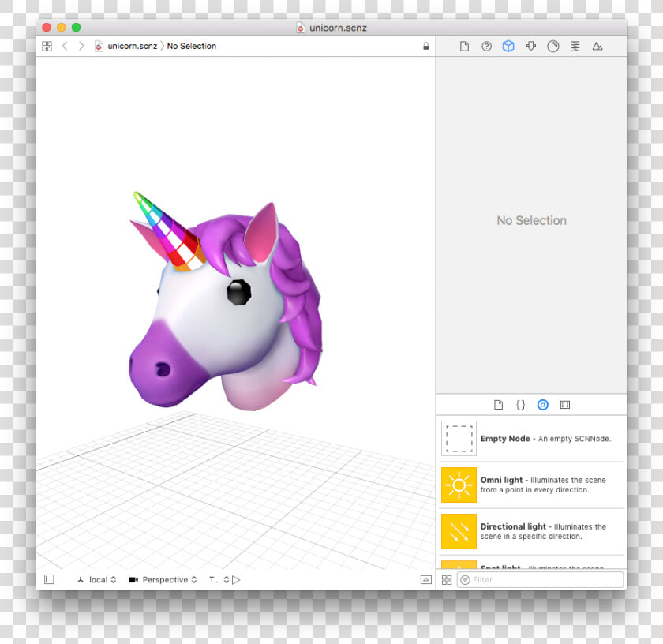Click the yellow minimize window button
This screenshot has width=663, height=644.
(x=62, y=28)
